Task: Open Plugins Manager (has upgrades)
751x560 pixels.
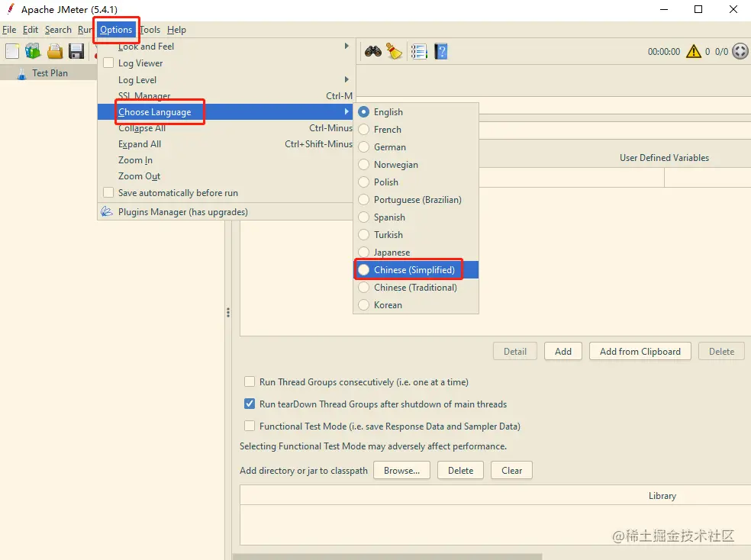Action: [x=225, y=212]
